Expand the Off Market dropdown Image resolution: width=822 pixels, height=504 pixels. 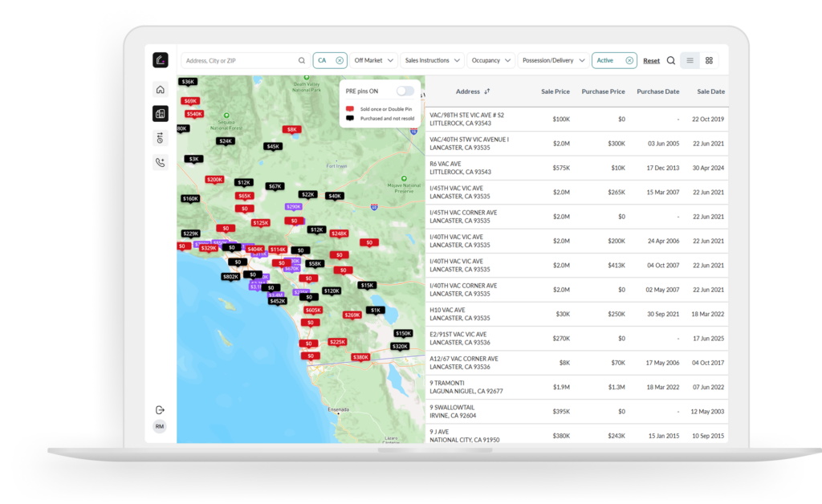coord(374,61)
